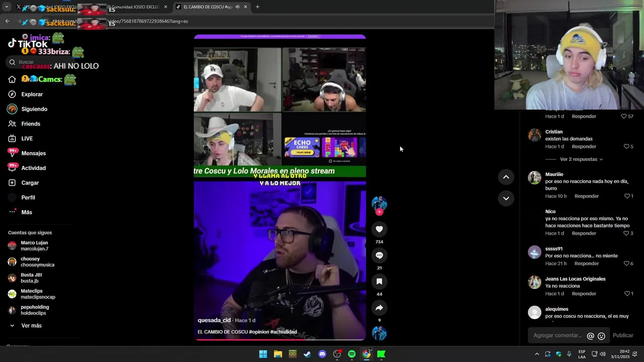Like Nico's comment with 3 likes
The height and width of the screenshot is (362, 644).
pyautogui.click(x=626, y=233)
